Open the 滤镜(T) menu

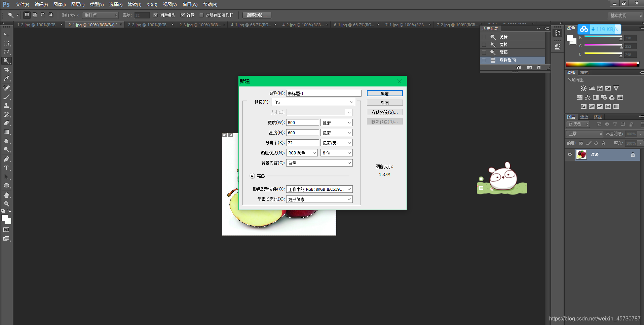coord(135,5)
